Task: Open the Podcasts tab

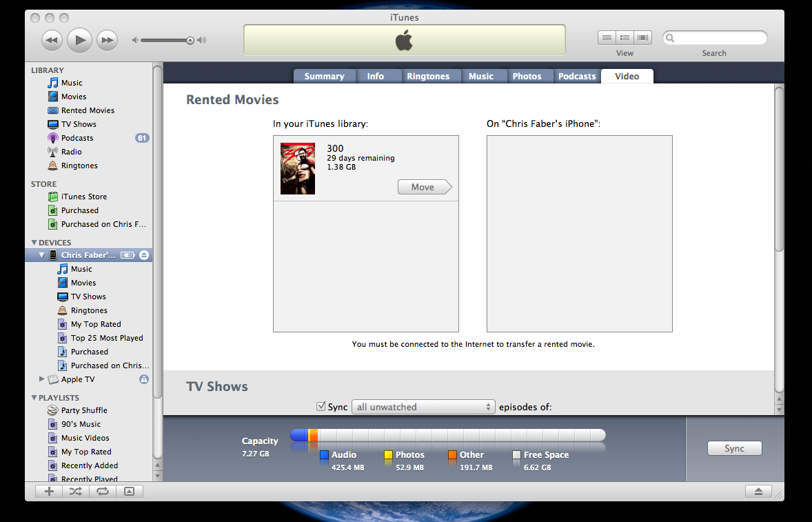Action: click(x=577, y=76)
